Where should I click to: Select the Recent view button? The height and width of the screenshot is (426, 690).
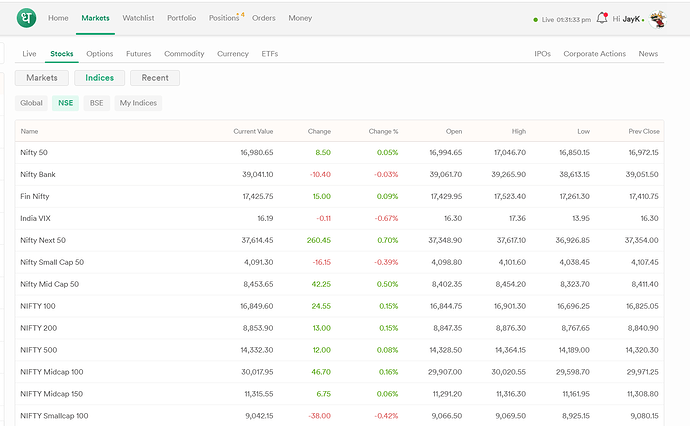pos(155,78)
